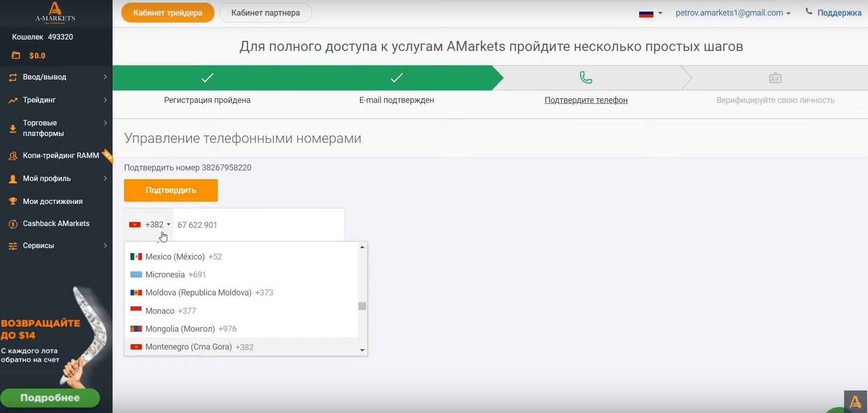Click the wallet icon next to $0.0
This screenshot has width=868, height=413.
pos(16,56)
